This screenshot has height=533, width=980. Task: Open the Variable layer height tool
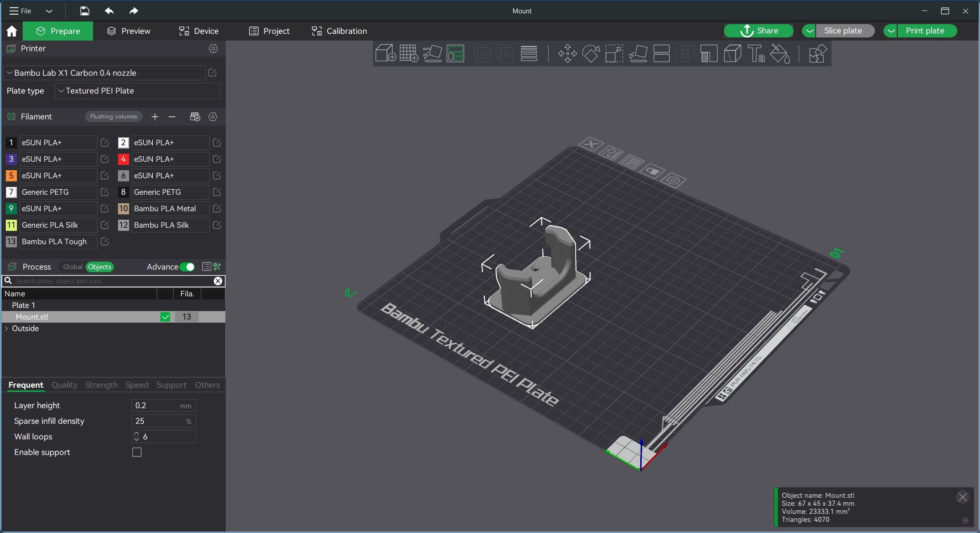click(529, 53)
